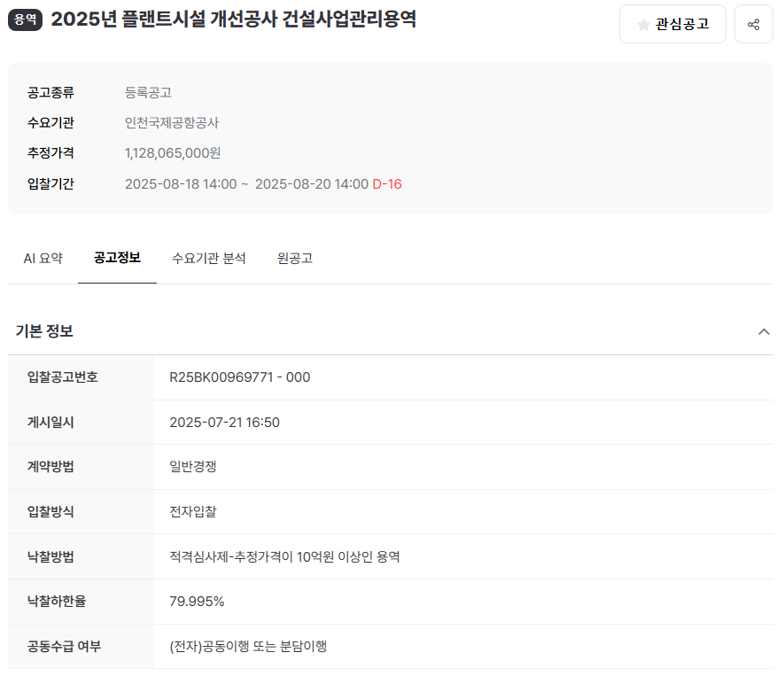This screenshot has width=784, height=676.
Task: Click the share icon button
Action: 753,24
